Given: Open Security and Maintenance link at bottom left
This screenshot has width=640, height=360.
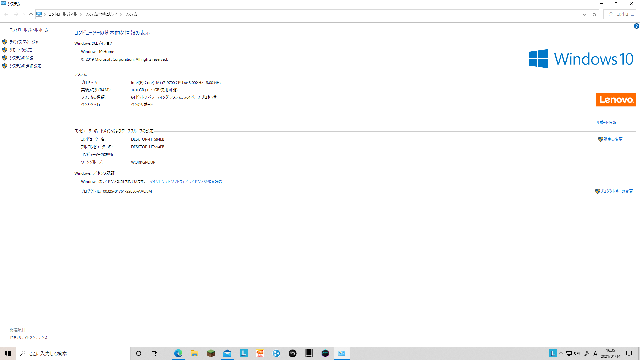Looking at the screenshot, I should pos(29,338).
